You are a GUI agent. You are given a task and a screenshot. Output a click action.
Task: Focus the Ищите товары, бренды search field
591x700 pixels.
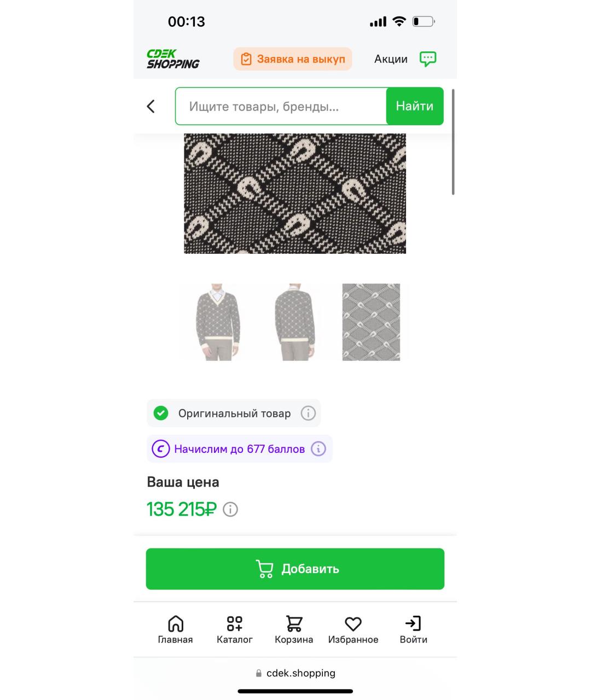coord(281,106)
